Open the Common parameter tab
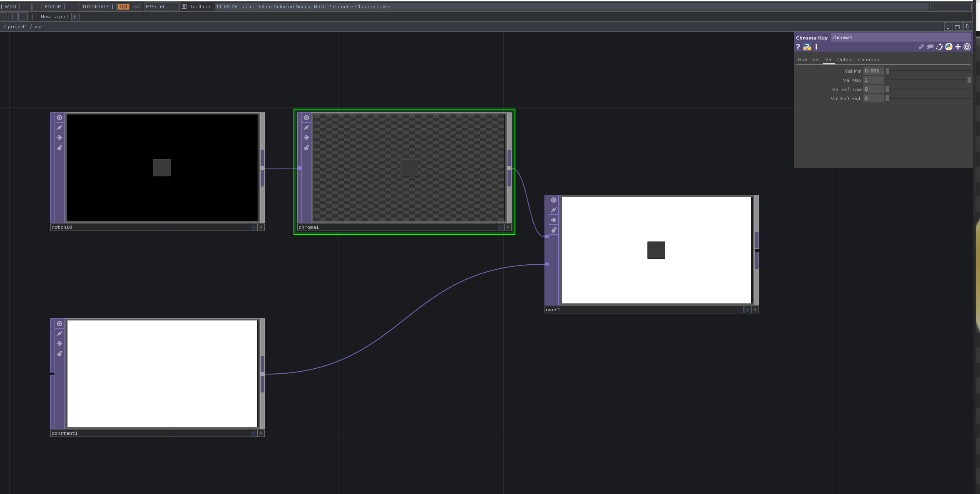This screenshot has width=980, height=494. pyautogui.click(x=868, y=60)
